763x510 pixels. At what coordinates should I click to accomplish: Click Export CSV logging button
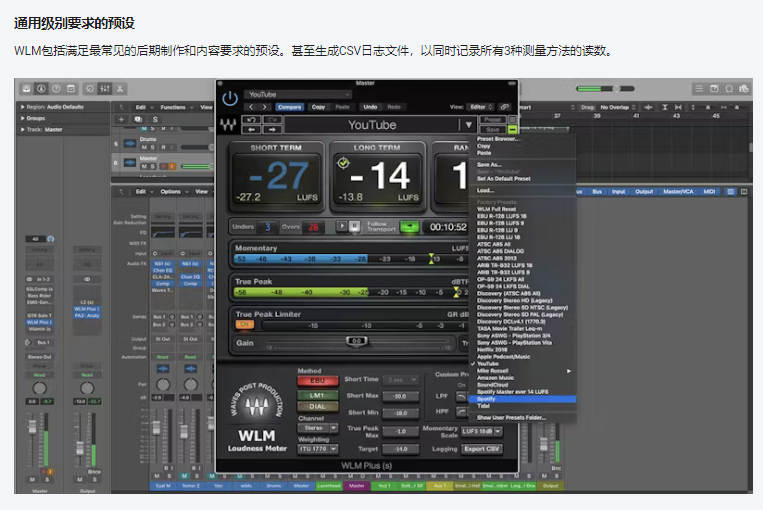tap(481, 449)
